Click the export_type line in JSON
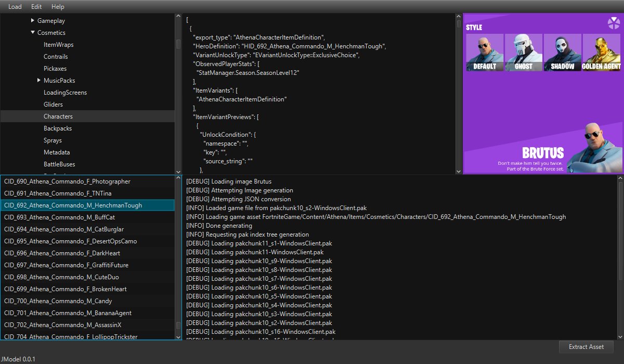The height and width of the screenshot is (364, 624). (258, 37)
